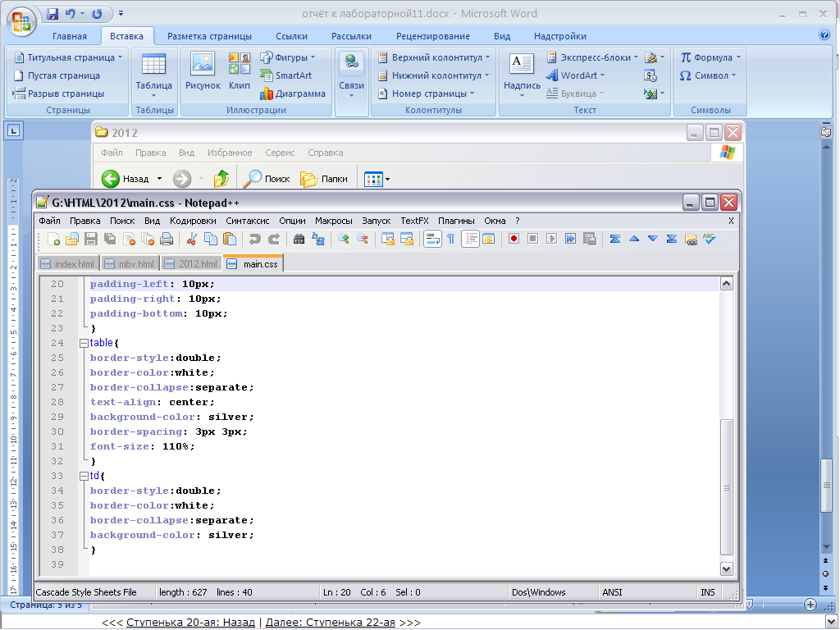This screenshot has height=630, width=840.
Task: Collapse the table CSS block fold marker
Action: click(x=84, y=344)
